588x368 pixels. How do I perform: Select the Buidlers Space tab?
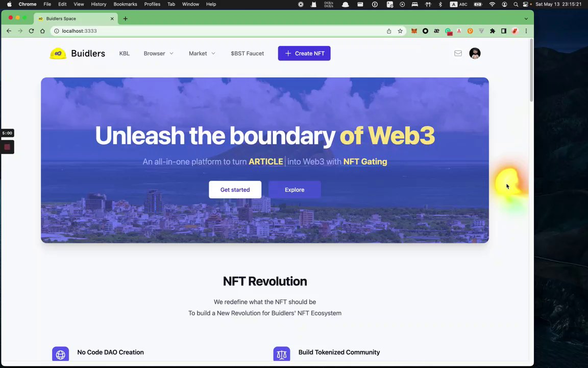tap(75, 18)
